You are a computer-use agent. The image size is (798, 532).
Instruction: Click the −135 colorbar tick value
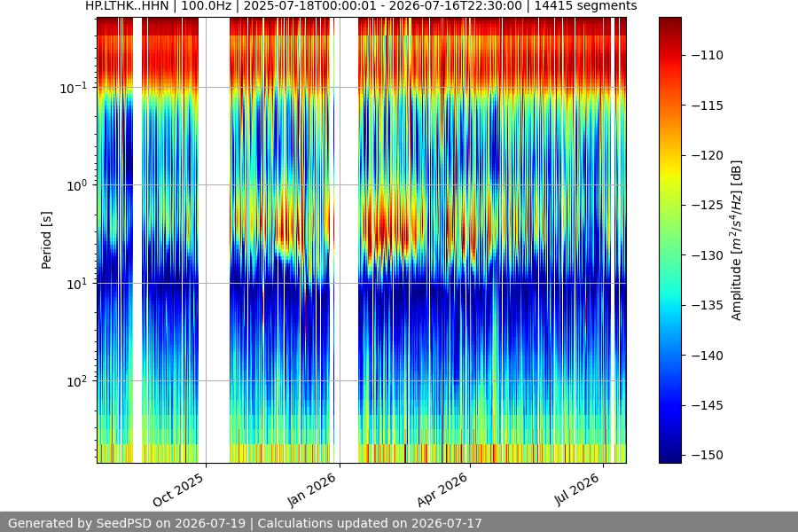(x=708, y=305)
